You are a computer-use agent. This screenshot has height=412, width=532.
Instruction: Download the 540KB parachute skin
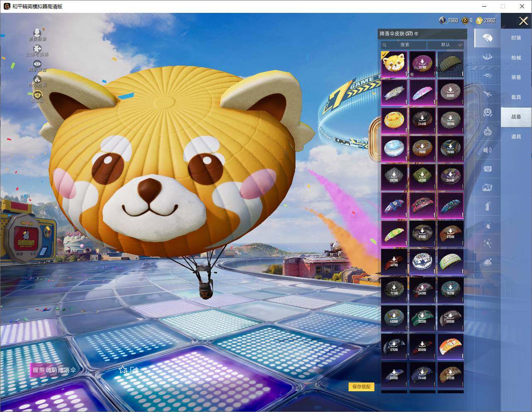click(422, 290)
